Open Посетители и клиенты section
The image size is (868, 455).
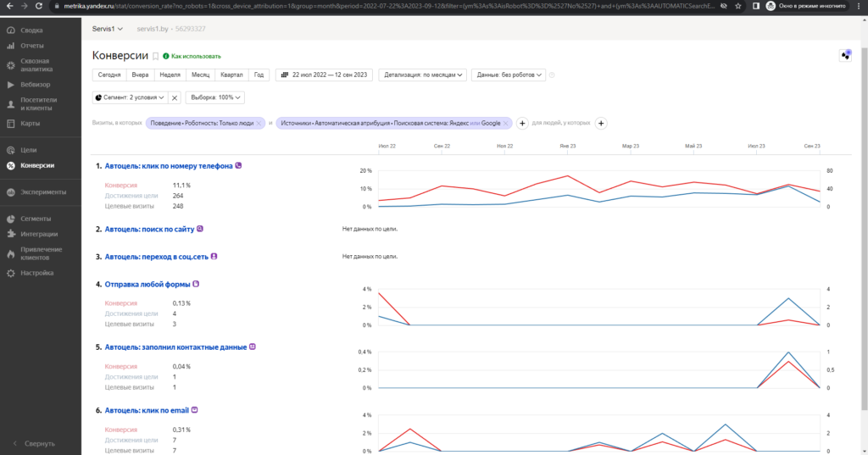(x=38, y=104)
